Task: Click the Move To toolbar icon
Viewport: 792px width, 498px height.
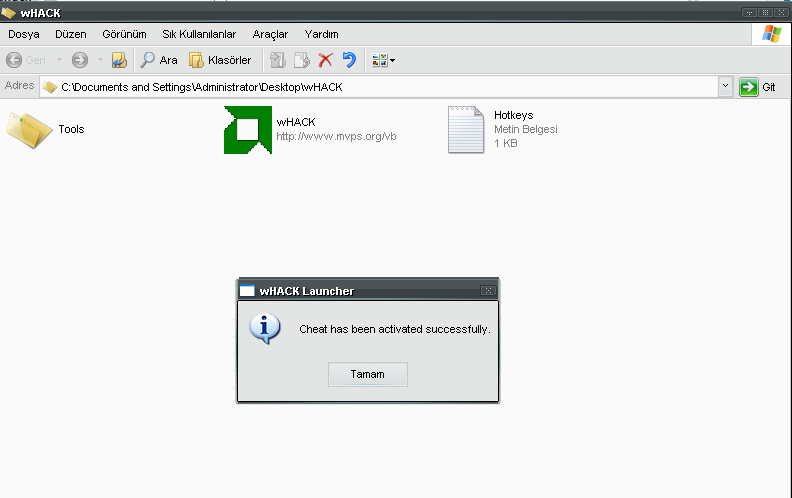Action: 277,60
